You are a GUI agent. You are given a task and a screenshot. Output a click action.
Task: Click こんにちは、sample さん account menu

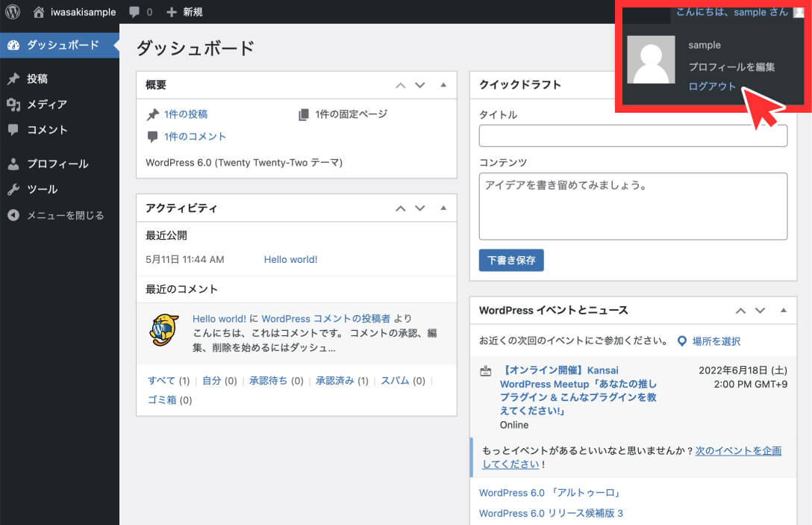[740, 12]
